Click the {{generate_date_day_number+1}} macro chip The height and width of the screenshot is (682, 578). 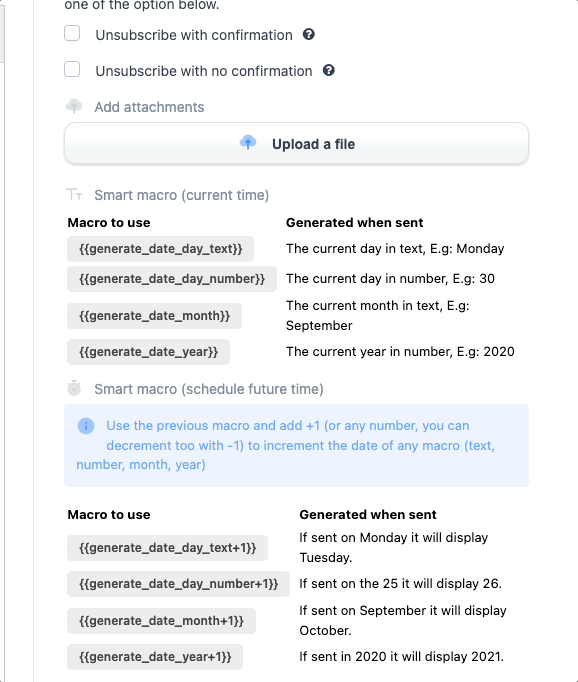(178, 584)
